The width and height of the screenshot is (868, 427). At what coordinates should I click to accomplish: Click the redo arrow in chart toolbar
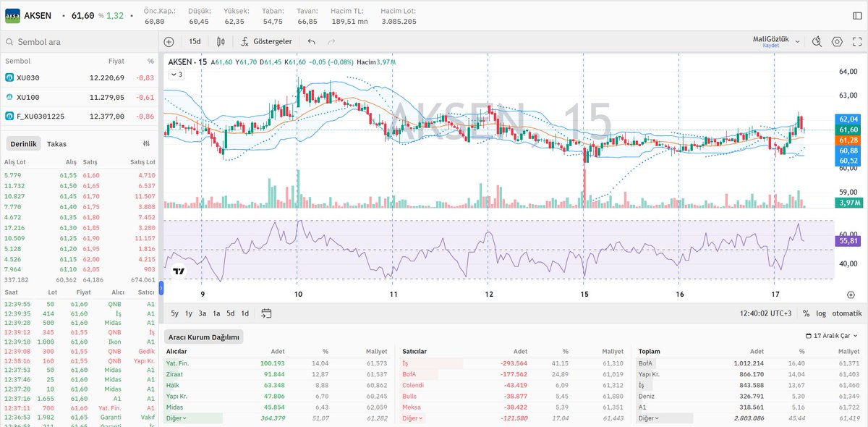[333, 42]
